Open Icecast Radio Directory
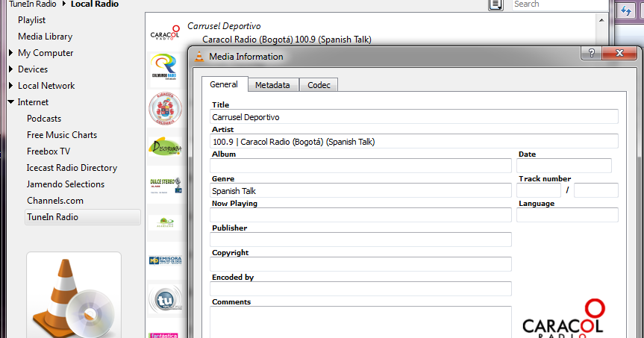Screen dimensions: 644x338 click(72, 168)
